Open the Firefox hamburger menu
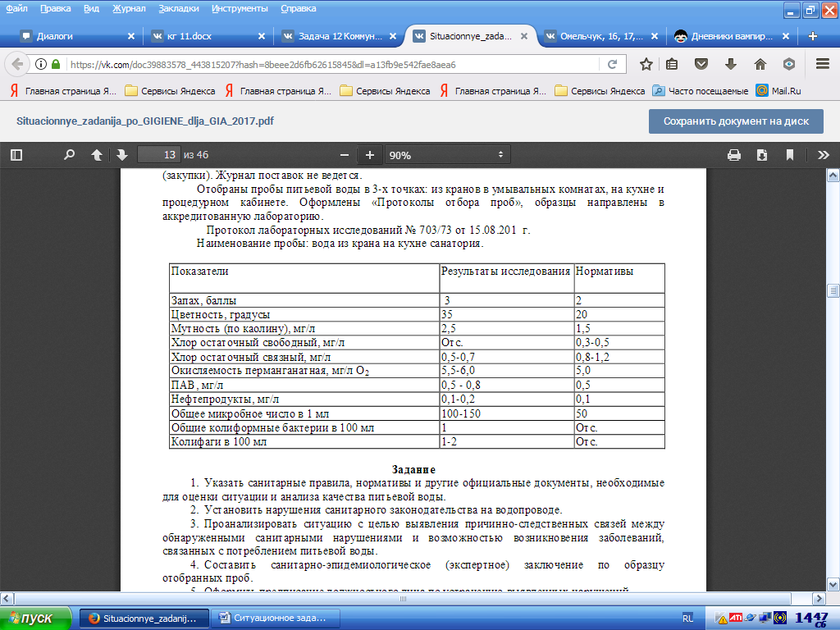This screenshot has height=630, width=840. (x=823, y=64)
